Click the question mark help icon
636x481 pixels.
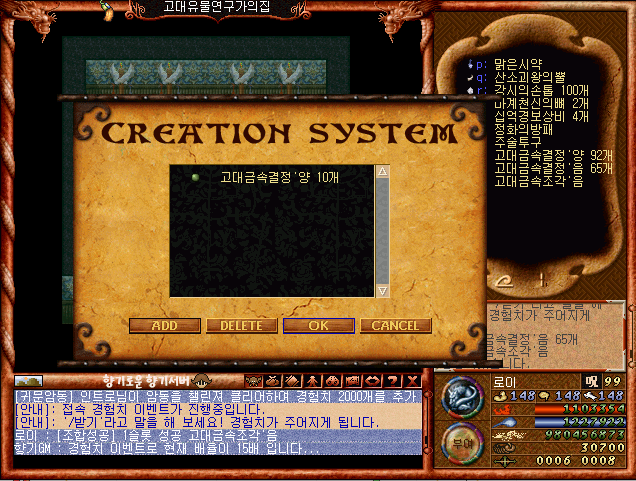[x=393, y=380]
